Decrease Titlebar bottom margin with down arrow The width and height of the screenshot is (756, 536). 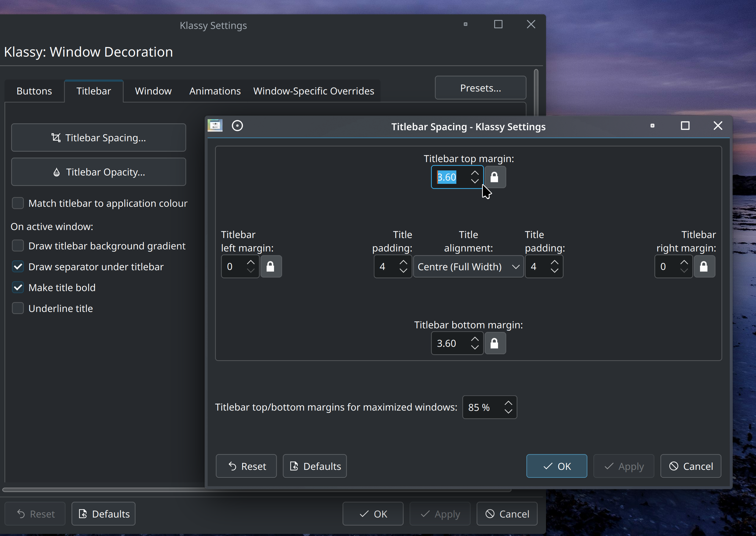point(475,347)
